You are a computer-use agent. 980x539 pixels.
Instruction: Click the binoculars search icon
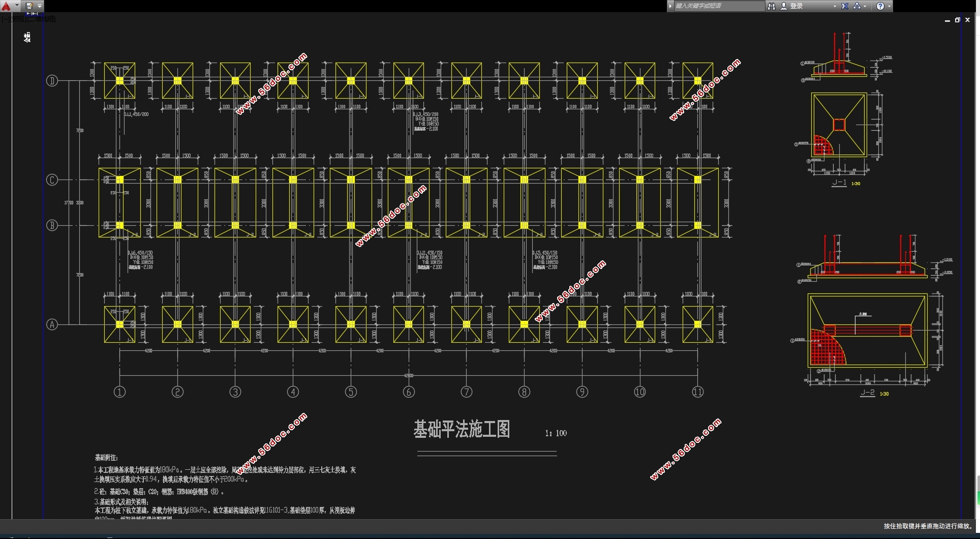point(772,6)
